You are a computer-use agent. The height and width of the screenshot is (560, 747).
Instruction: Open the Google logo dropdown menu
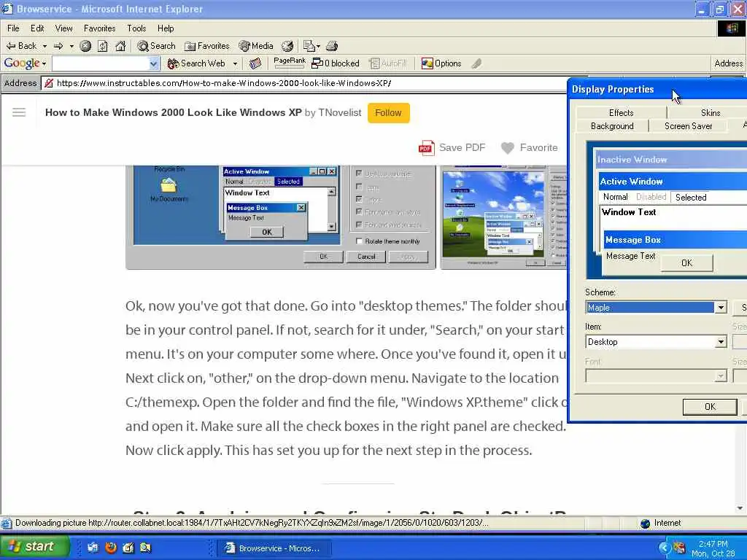tap(25, 63)
